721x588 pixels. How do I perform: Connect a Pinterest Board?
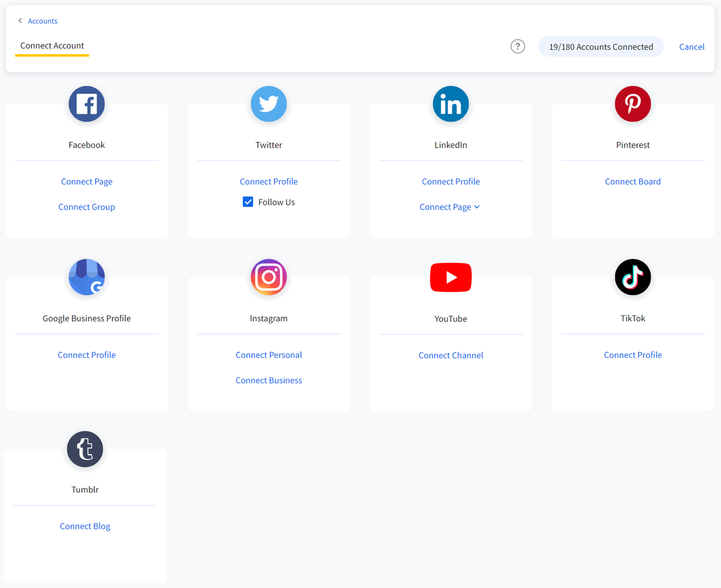tap(633, 181)
